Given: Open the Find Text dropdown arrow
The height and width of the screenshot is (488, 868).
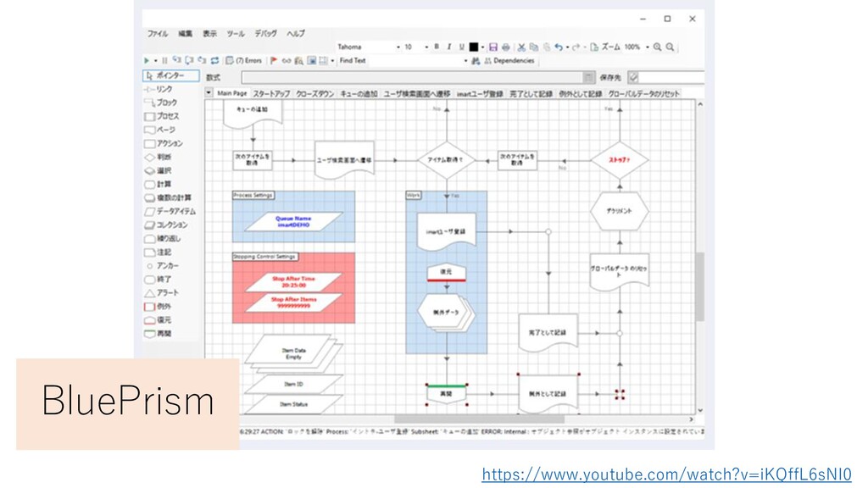Looking at the screenshot, I should (x=465, y=61).
